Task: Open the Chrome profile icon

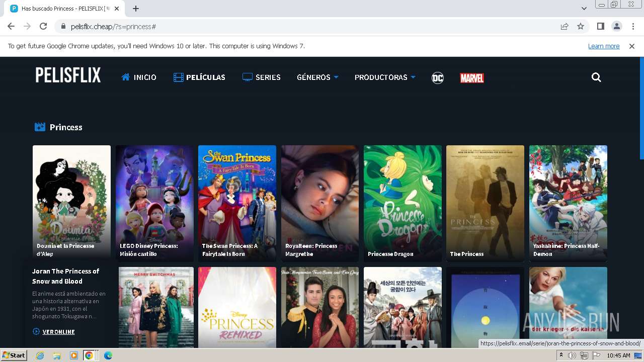Action: pos(616,26)
